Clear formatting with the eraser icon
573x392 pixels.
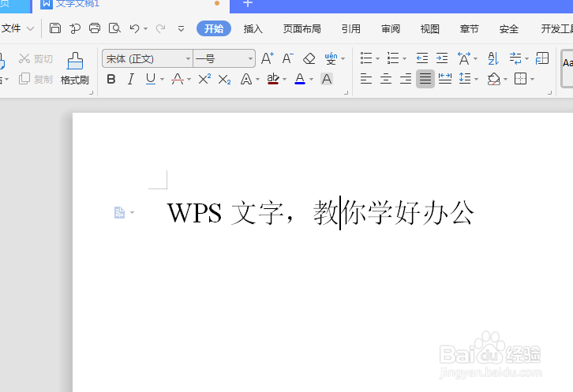pyautogui.click(x=309, y=58)
